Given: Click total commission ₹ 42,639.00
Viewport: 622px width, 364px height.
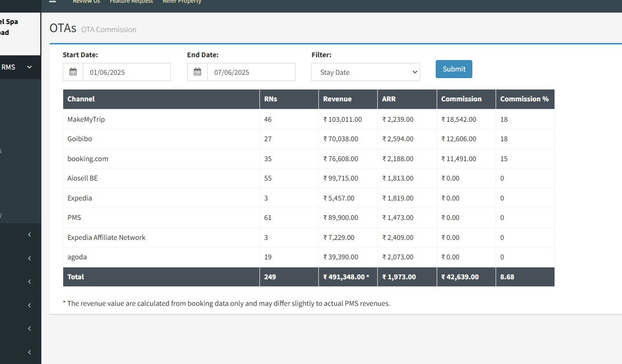Looking at the screenshot, I should tap(460, 277).
